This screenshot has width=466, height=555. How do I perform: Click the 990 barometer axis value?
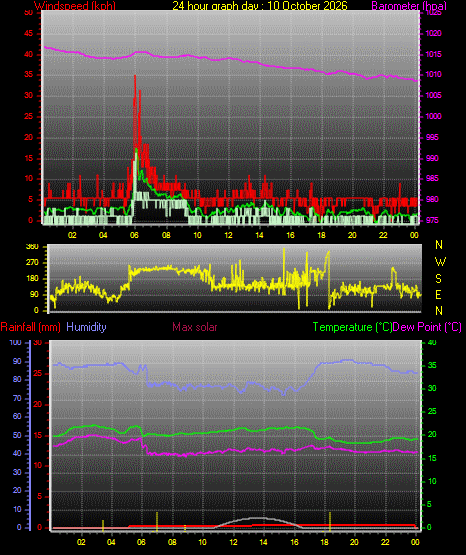point(432,158)
